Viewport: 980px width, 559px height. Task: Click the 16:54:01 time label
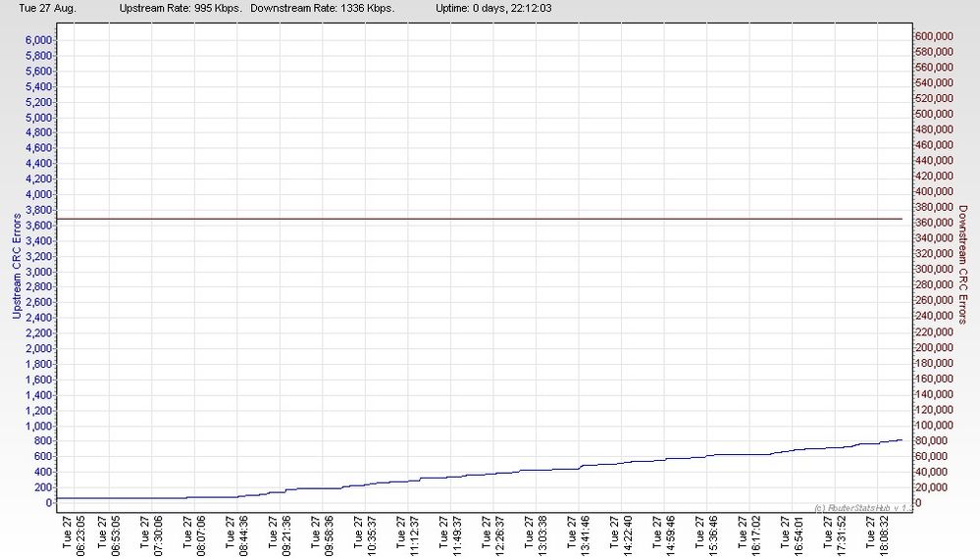pyautogui.click(x=799, y=535)
